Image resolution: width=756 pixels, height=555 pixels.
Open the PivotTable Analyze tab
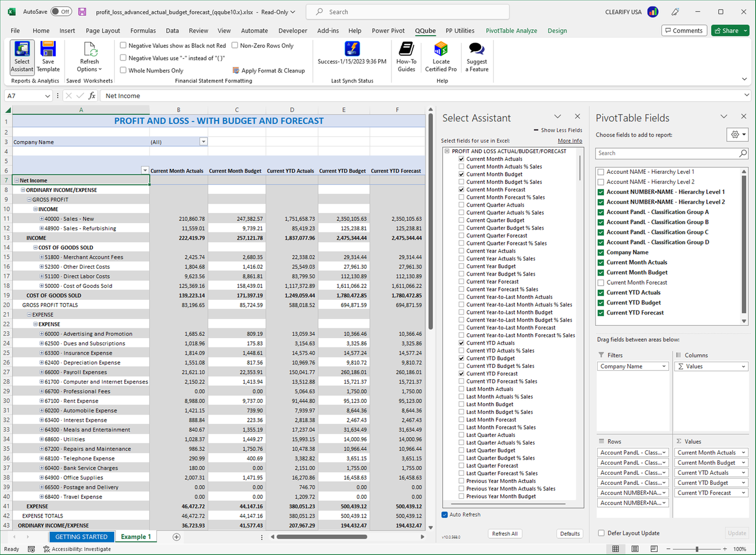tap(511, 31)
